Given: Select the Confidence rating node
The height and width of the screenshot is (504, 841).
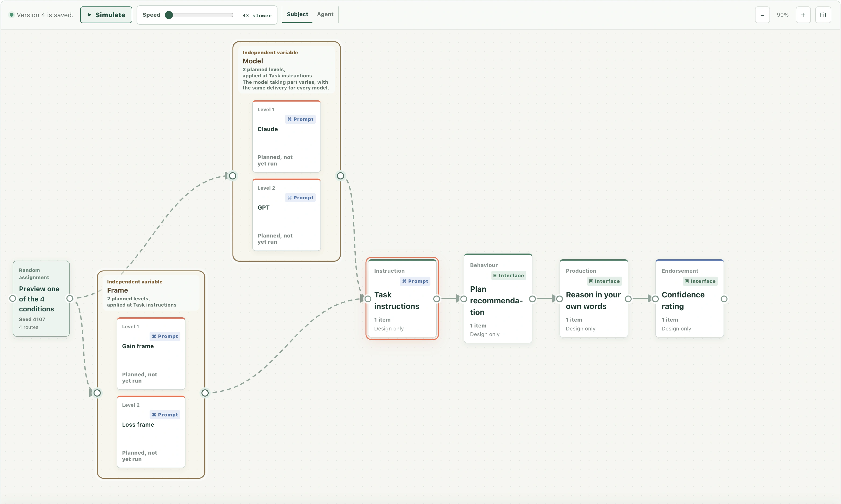Looking at the screenshot, I should [x=689, y=298].
